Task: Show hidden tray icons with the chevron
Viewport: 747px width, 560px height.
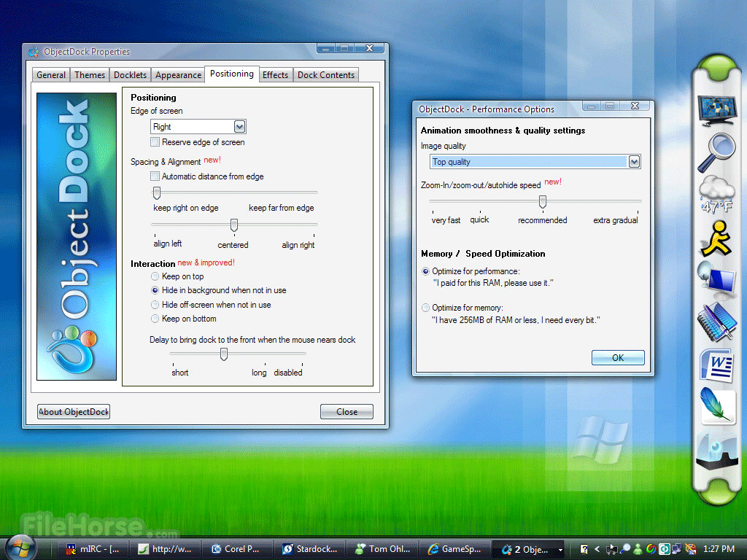Action: (x=597, y=549)
